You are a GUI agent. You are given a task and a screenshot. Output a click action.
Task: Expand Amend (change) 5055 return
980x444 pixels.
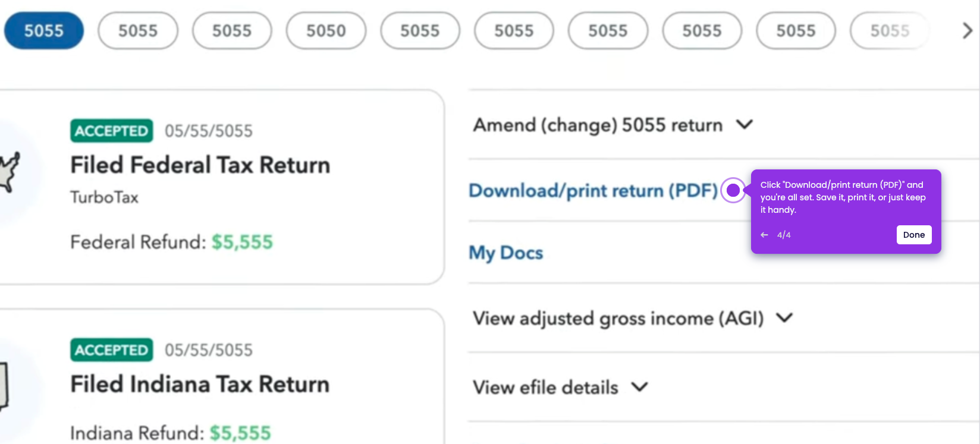pos(612,125)
